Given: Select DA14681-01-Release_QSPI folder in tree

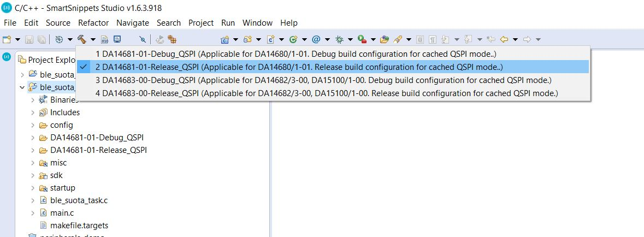Looking at the screenshot, I should [98, 150].
